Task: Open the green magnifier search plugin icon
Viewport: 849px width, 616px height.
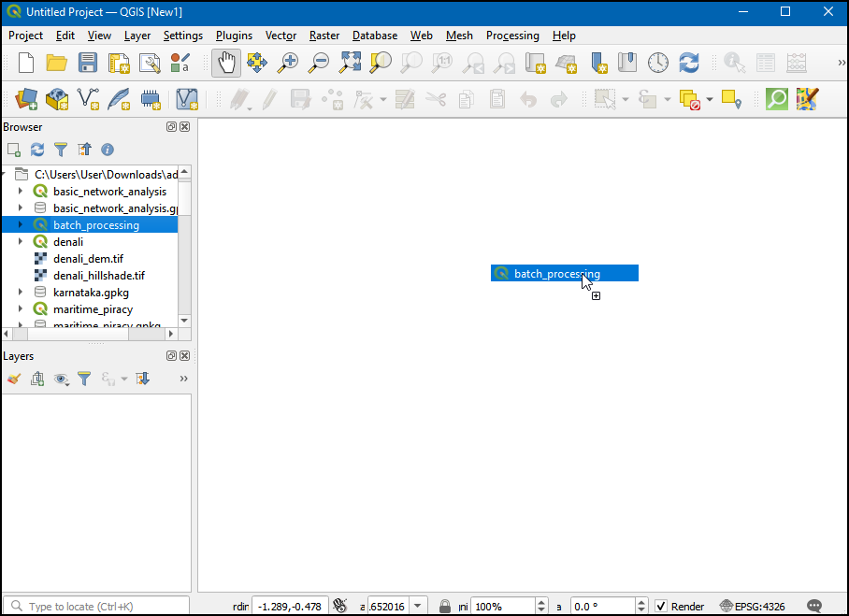Action: click(x=777, y=99)
